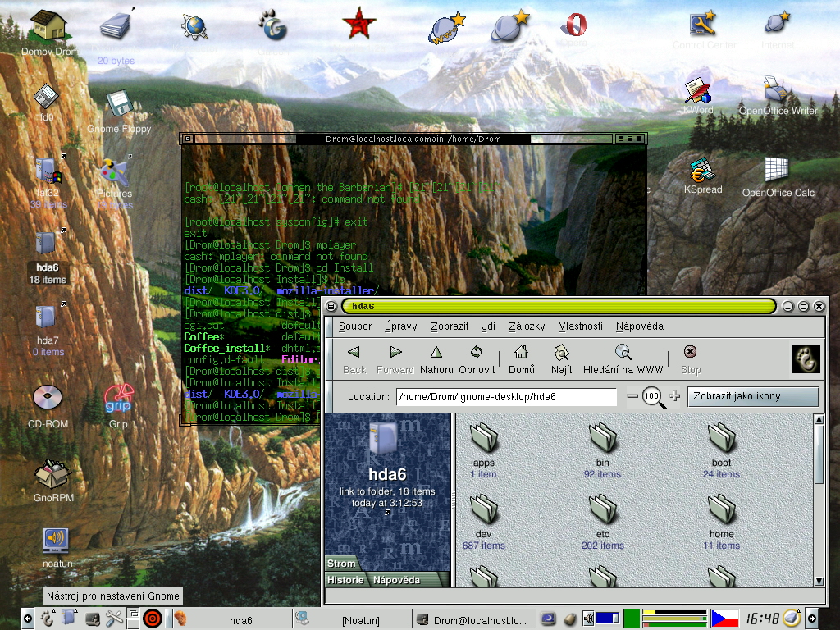The height and width of the screenshot is (630, 840).
Task: Go home via the Domů icon
Action: [521, 358]
